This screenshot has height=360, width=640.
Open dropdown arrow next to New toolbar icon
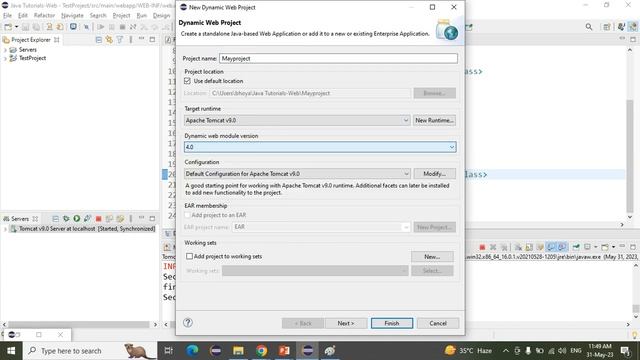point(16,27)
